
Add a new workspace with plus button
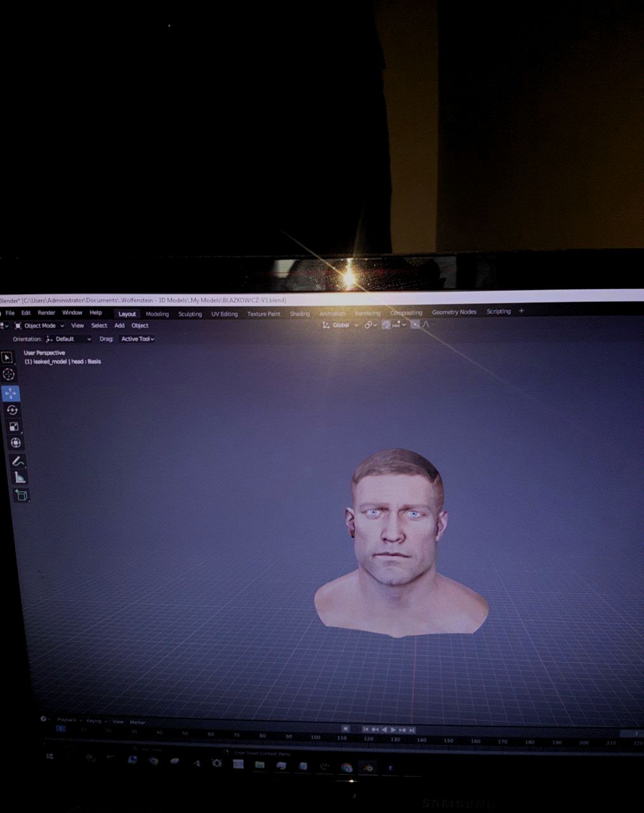[x=521, y=311]
